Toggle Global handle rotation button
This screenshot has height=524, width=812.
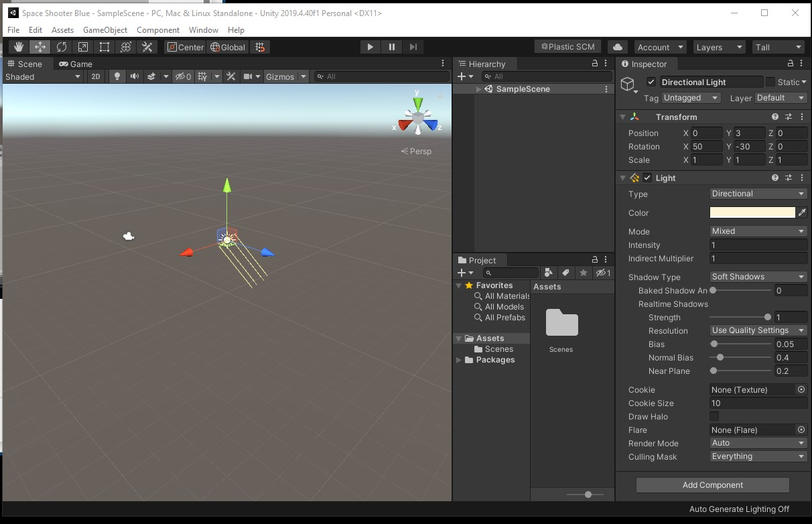228,47
